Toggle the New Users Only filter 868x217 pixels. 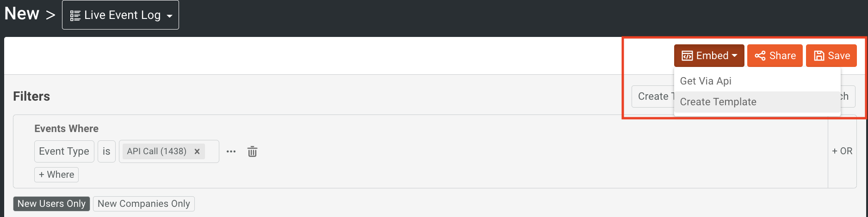51,204
